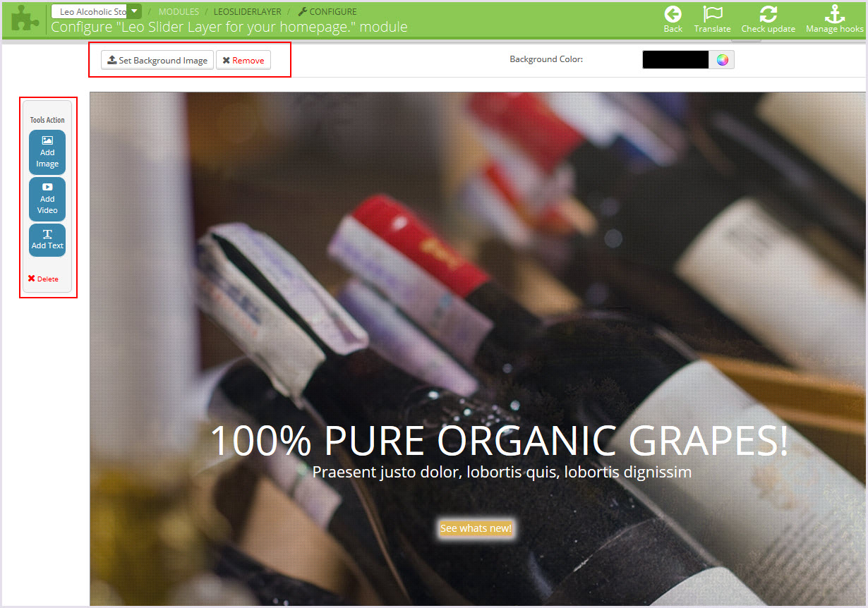The width and height of the screenshot is (868, 608).
Task: Click the black background color swatch
Action: (x=675, y=60)
